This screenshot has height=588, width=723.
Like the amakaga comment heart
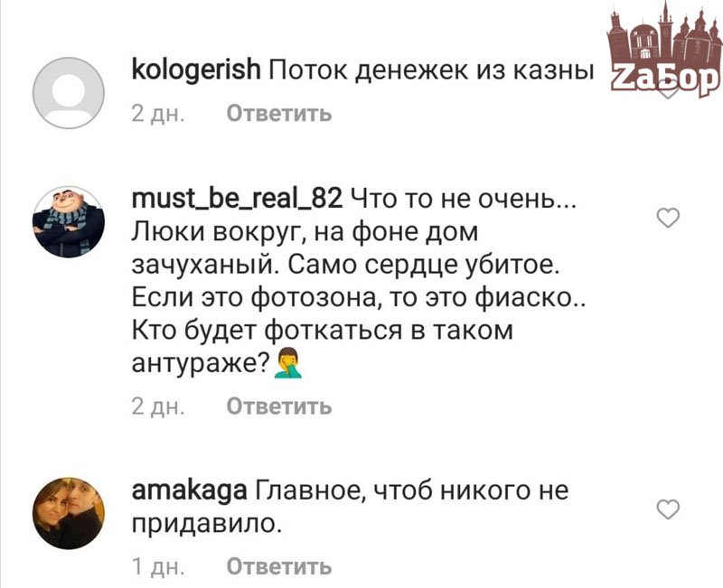(668, 509)
